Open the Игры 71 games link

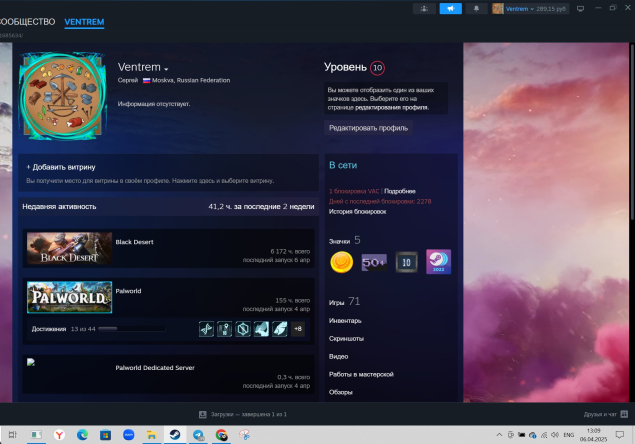[x=344, y=301]
